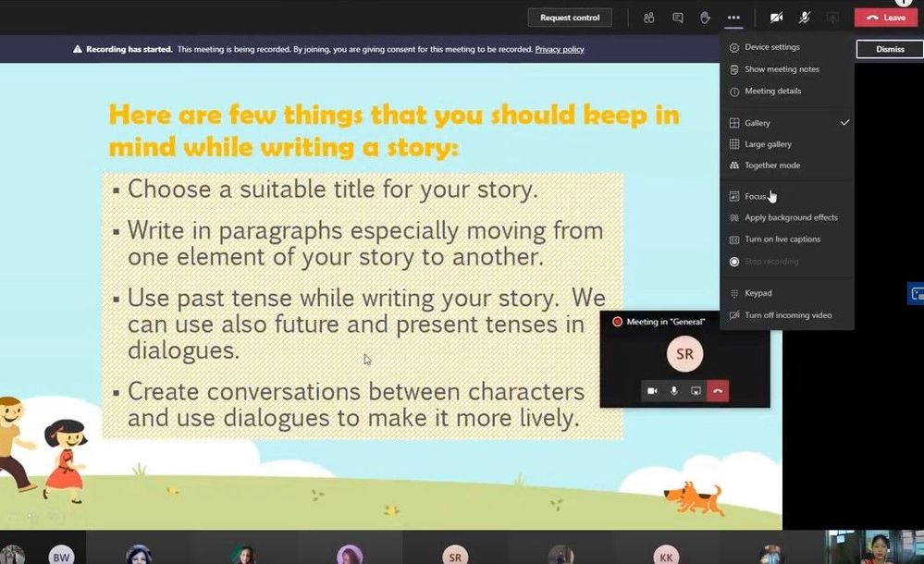Click the Gallery checkmark indicator

coord(845,123)
